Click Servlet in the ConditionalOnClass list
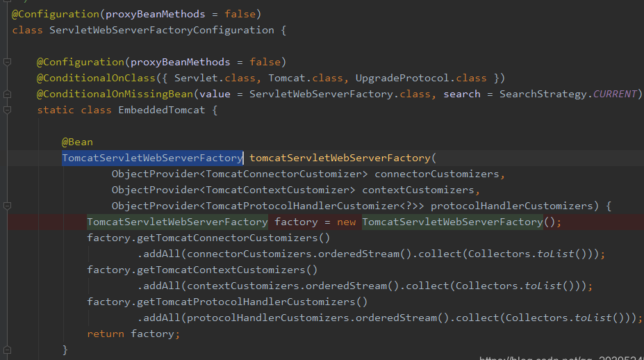This screenshot has height=360, width=644. coord(196,78)
